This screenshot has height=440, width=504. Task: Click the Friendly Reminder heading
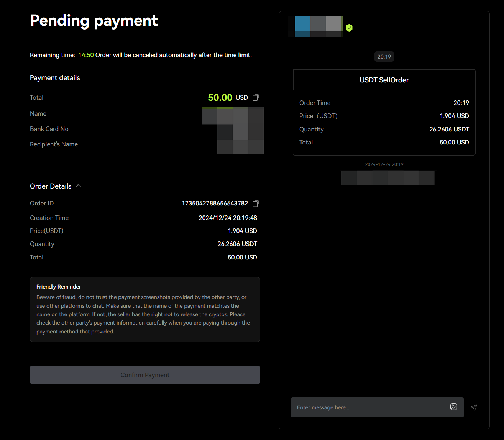[x=59, y=287]
